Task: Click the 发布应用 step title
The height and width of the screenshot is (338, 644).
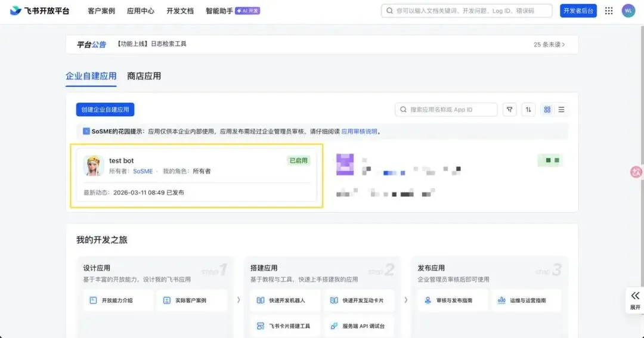Action: point(431,268)
